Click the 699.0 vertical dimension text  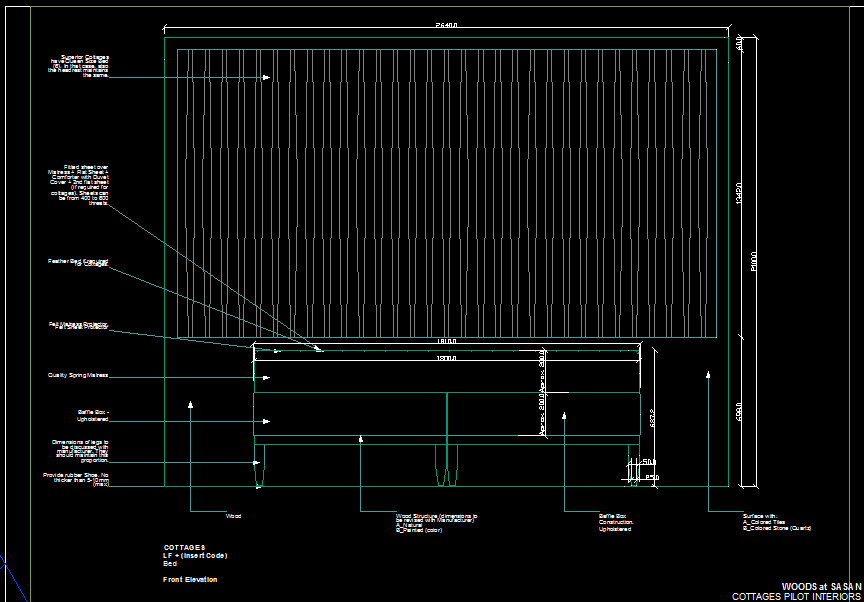point(739,411)
